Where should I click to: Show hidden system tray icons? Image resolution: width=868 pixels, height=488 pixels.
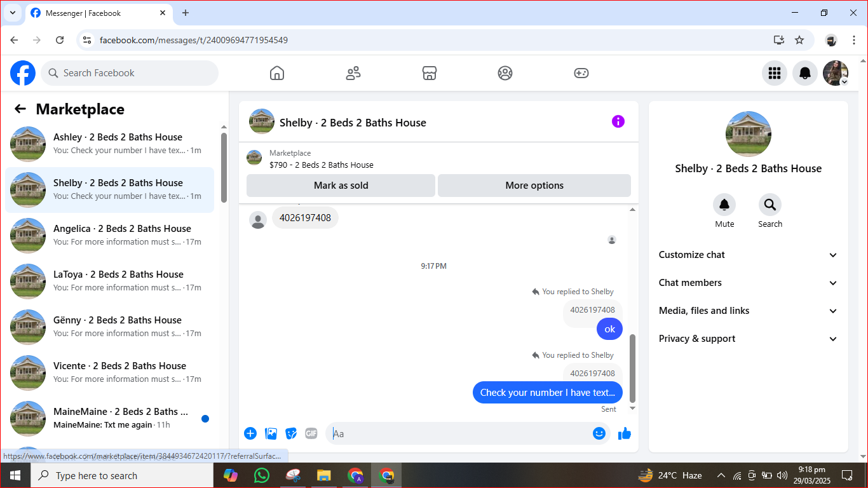pyautogui.click(x=721, y=475)
